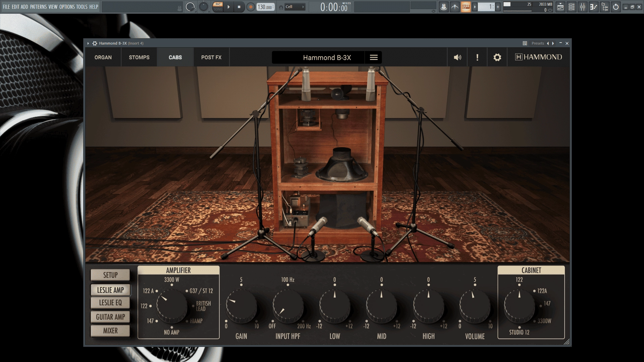The image size is (644, 362).
Task: Open the Piano Roll icon
Action: [594, 7]
